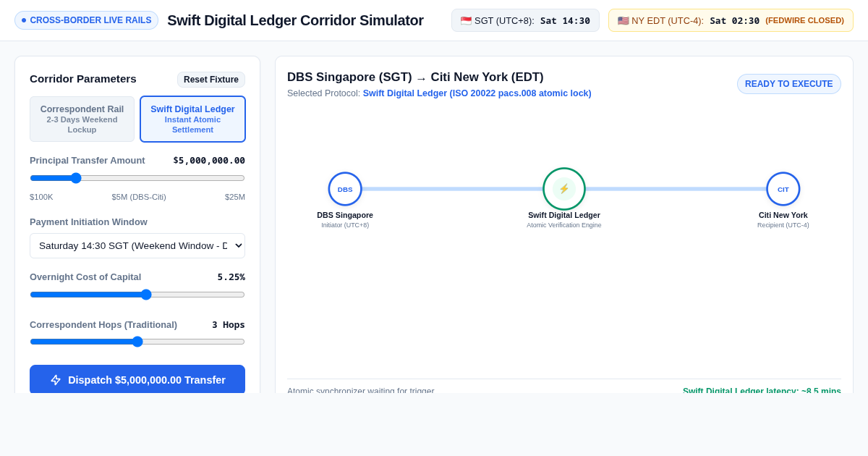This screenshot has width=868, height=456.
Task: Click the Swift Digital Ledger protocol link text
Action: (477, 93)
